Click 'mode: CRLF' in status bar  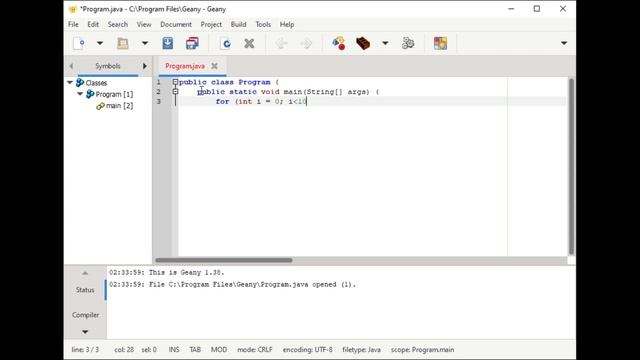255,350
